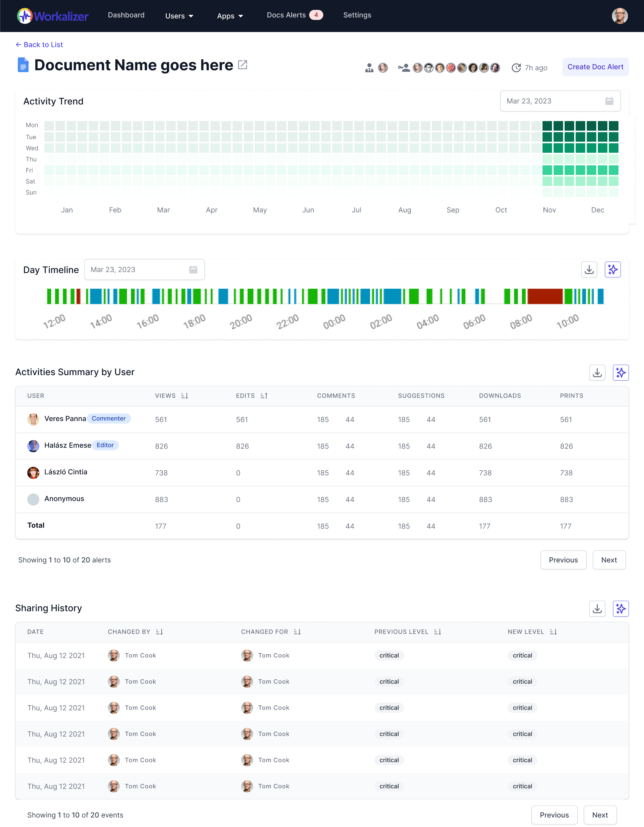Viewport: 644px width, 827px height.
Task: Navigate using the Back to List link
Action: pyautogui.click(x=39, y=45)
